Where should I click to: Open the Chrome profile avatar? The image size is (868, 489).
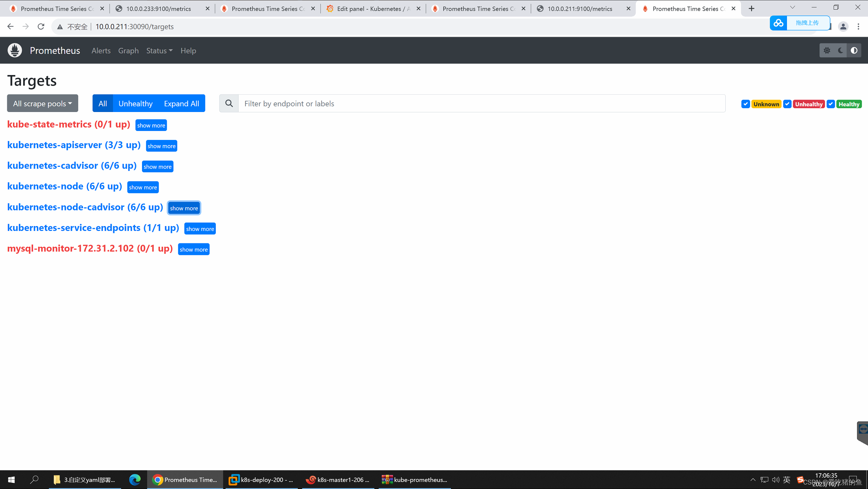point(843,27)
